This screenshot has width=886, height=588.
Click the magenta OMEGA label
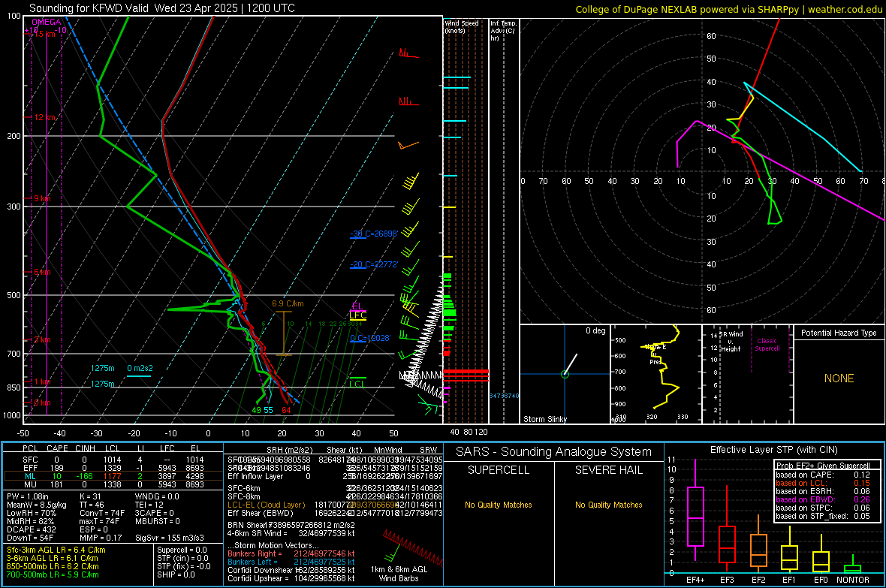(x=47, y=22)
